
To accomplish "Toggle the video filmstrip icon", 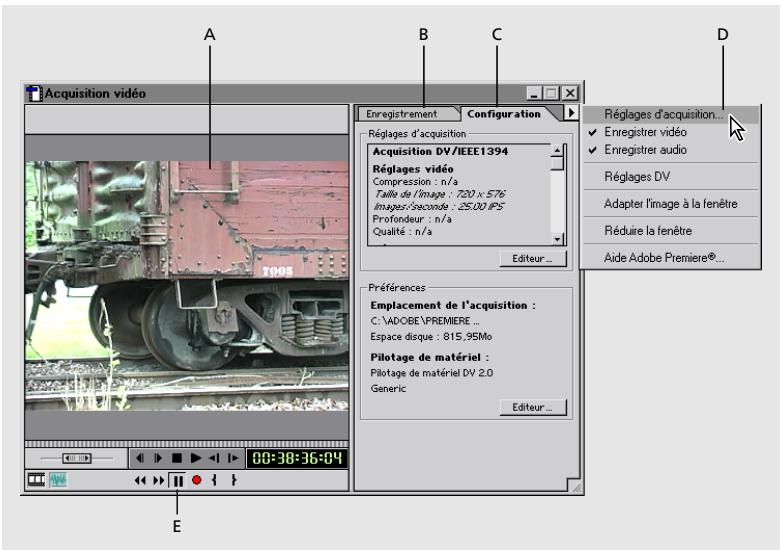I will [37, 480].
